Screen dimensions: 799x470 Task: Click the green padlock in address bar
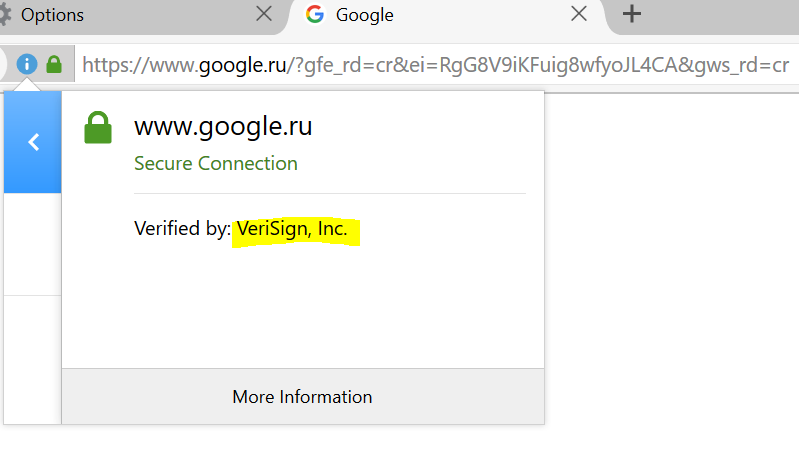[54, 65]
